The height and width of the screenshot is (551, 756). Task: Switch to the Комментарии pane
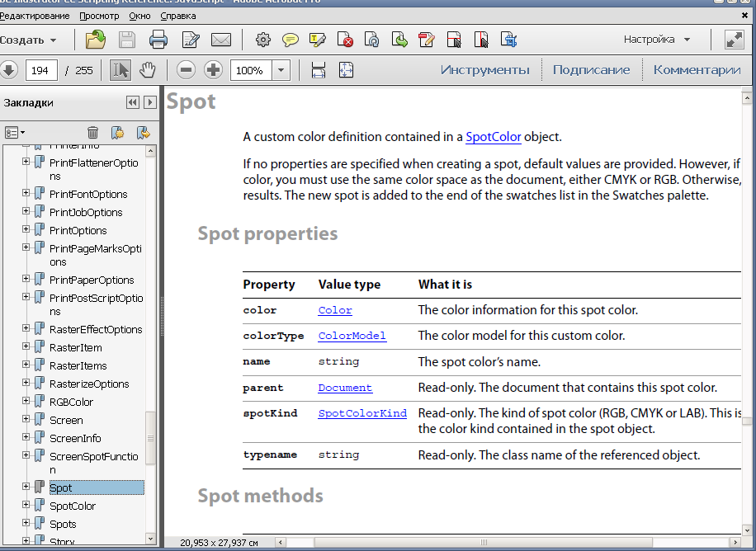(x=697, y=70)
